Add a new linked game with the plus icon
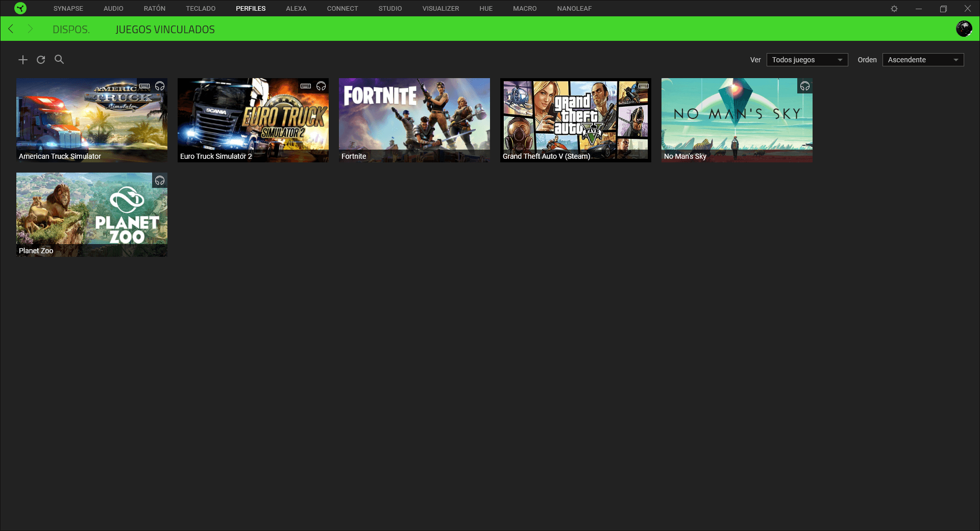980x531 pixels. (x=23, y=60)
